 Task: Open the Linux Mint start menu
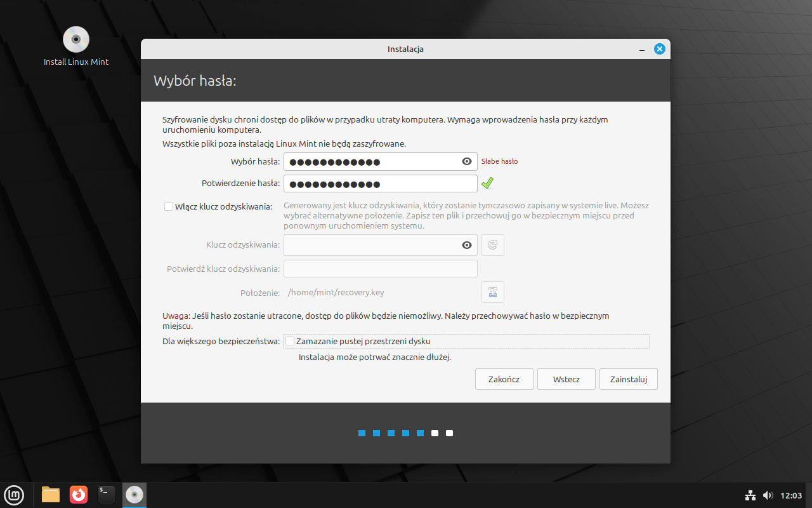14,495
